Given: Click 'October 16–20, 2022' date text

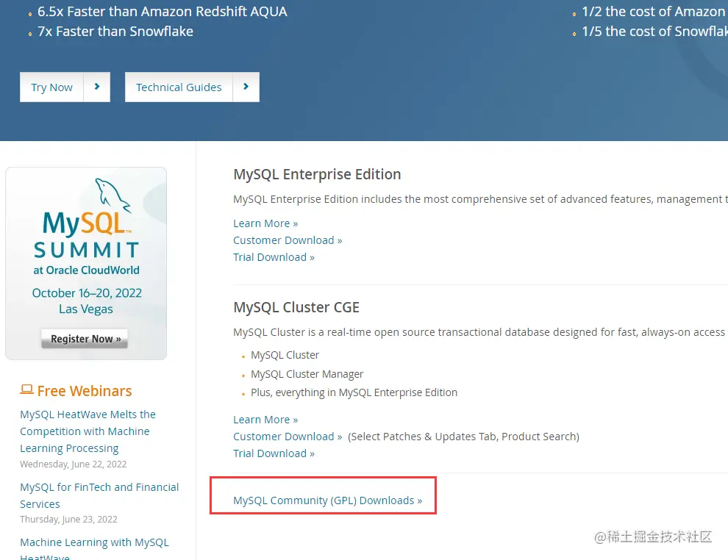Looking at the screenshot, I should pyautogui.click(x=87, y=293).
